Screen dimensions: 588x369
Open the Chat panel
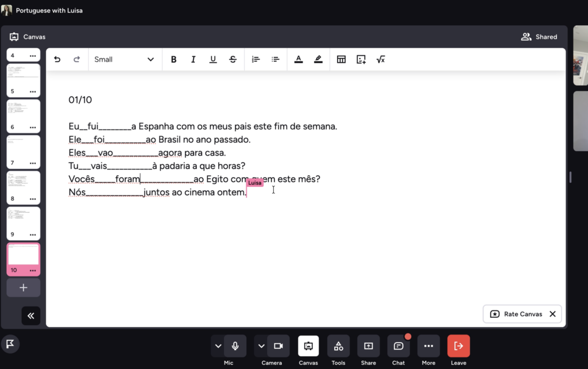point(399,346)
